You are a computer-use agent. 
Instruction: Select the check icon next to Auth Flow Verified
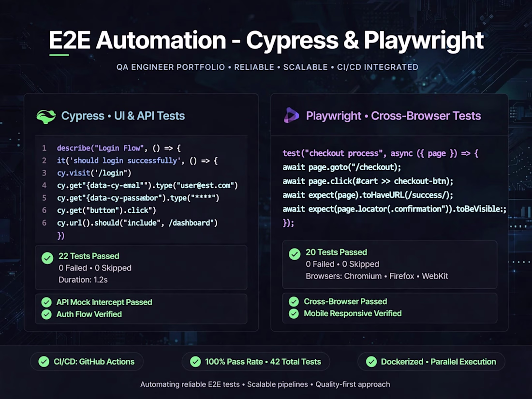pos(46,314)
